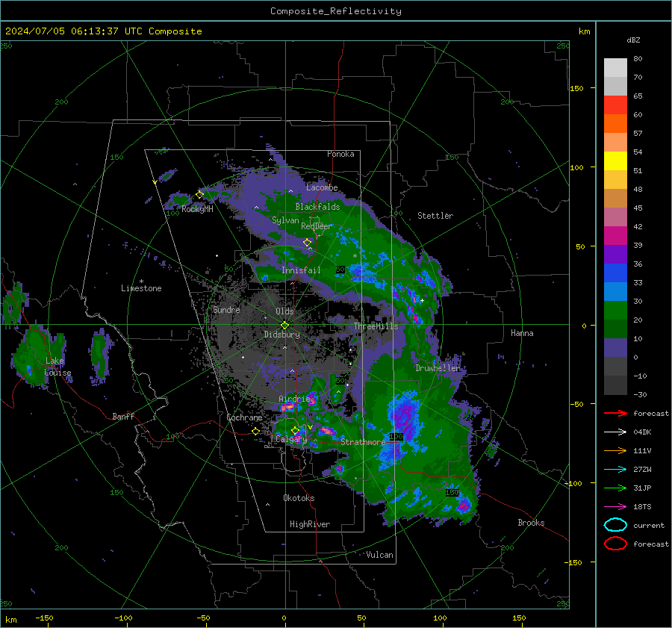Click the slate purple 10-0 dBZ swatch
672x628 pixels.
(x=615, y=348)
